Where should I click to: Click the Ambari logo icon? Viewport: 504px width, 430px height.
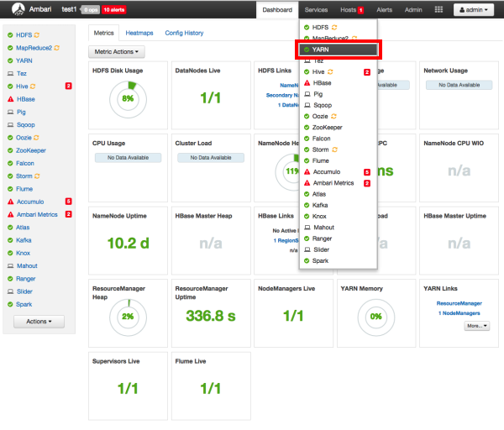[x=18, y=9]
